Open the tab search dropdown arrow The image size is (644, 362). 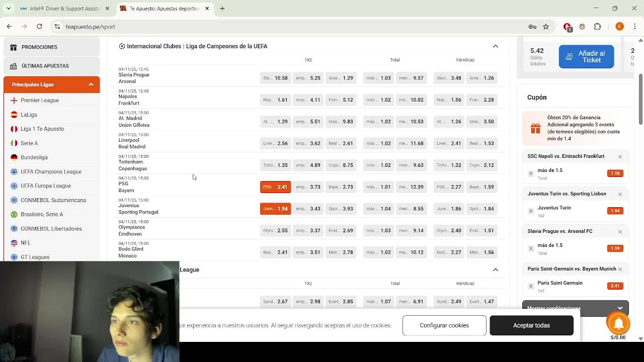pos(8,9)
